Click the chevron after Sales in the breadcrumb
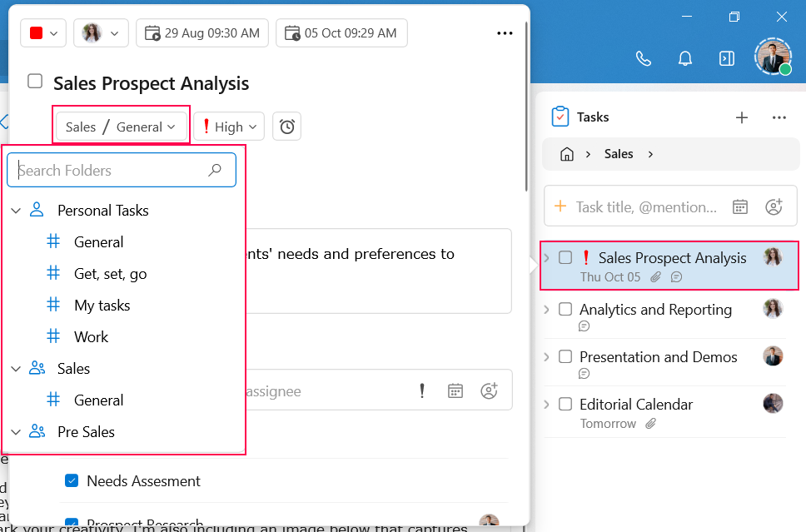The image size is (806, 532). [x=650, y=154]
